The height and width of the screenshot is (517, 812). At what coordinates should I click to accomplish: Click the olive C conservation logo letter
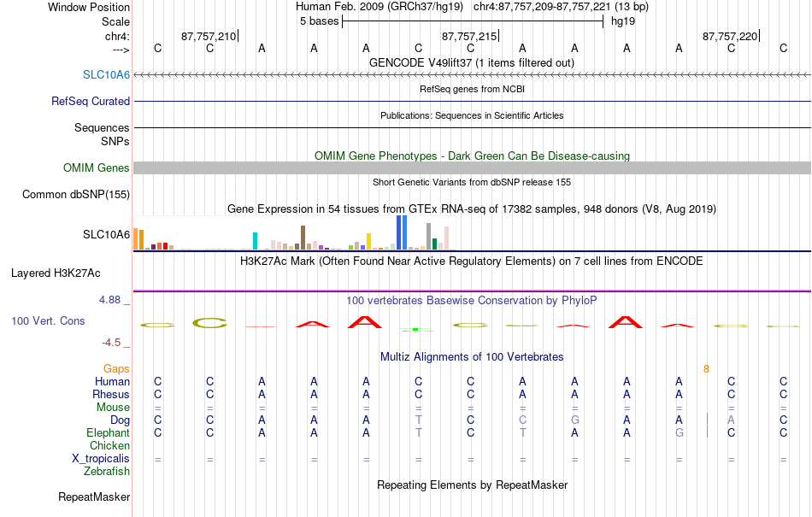click(x=209, y=324)
